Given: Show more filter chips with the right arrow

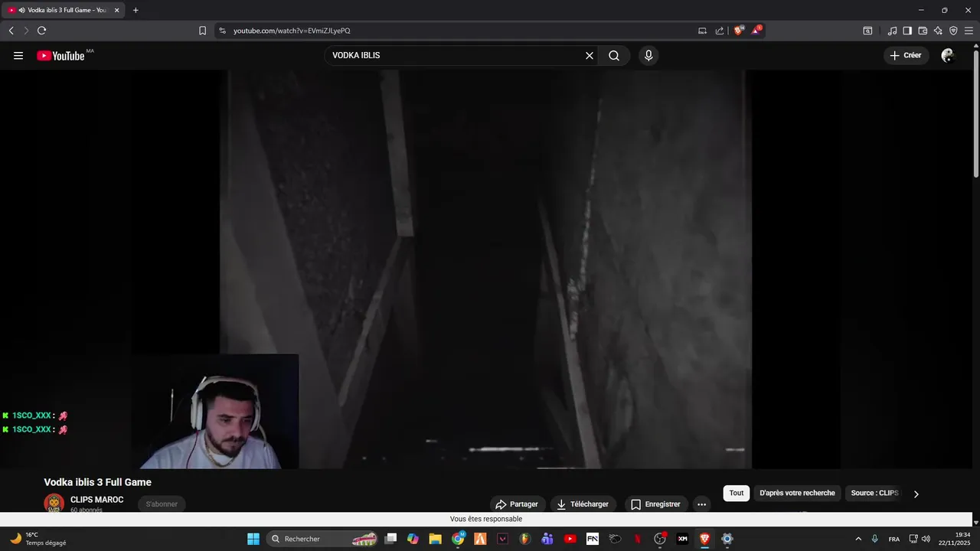Looking at the screenshot, I should pyautogui.click(x=916, y=494).
